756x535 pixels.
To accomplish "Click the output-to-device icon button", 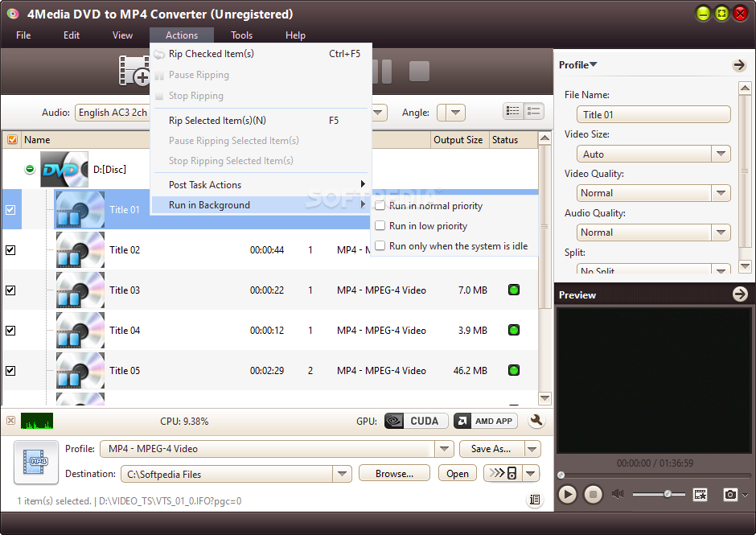I will [x=503, y=473].
